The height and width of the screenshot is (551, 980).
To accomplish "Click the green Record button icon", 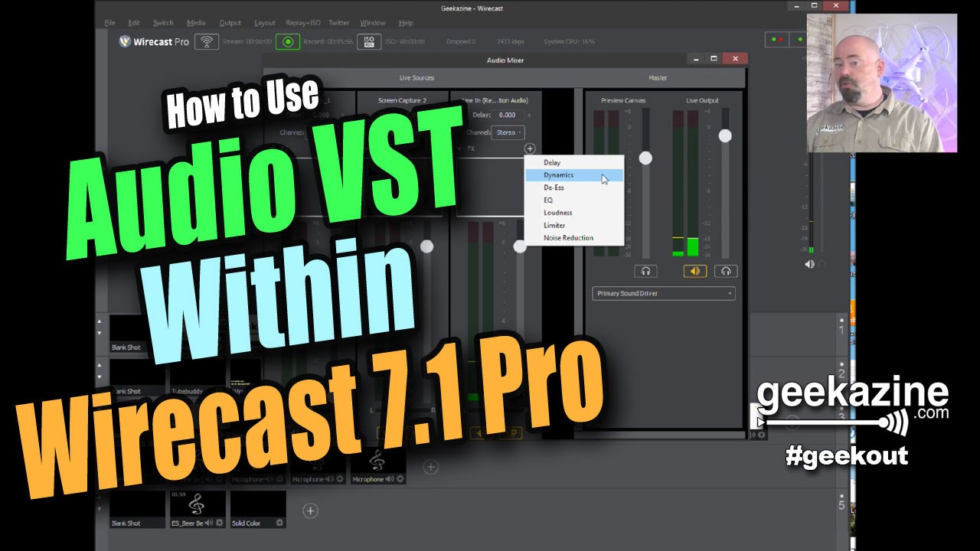I will [x=288, y=42].
